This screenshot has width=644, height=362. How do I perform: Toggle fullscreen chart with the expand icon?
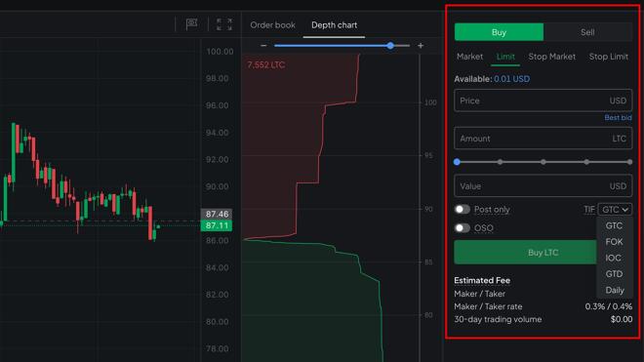[223, 24]
